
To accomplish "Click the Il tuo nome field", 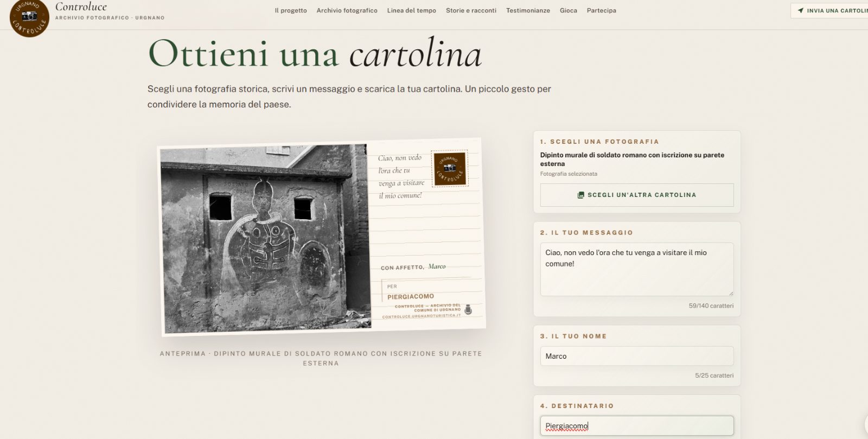I will pyautogui.click(x=637, y=356).
